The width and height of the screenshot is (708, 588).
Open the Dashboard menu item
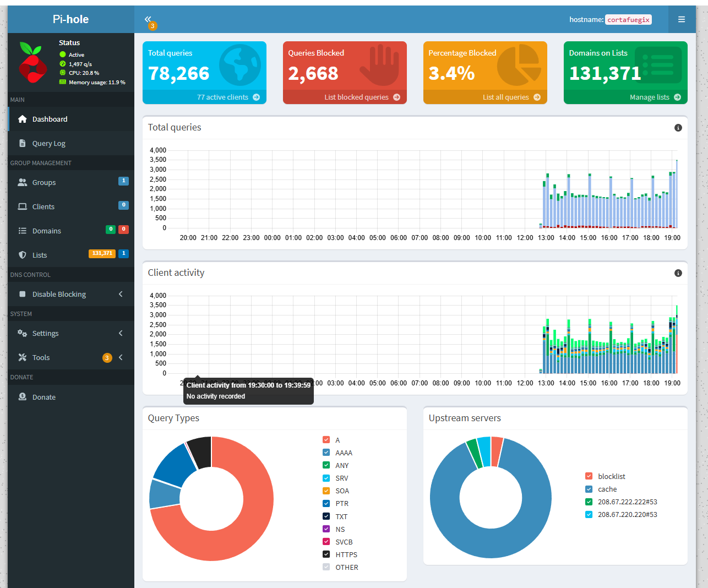71,119
